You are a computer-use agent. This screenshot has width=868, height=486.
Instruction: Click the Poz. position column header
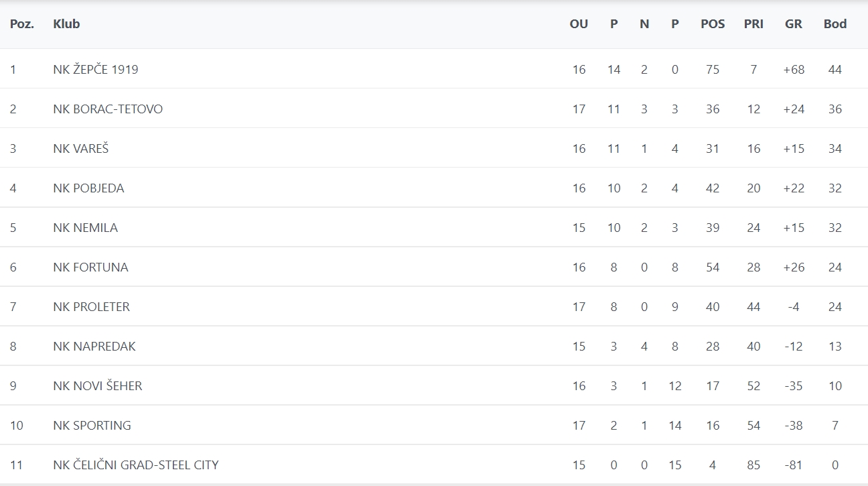[x=22, y=24]
